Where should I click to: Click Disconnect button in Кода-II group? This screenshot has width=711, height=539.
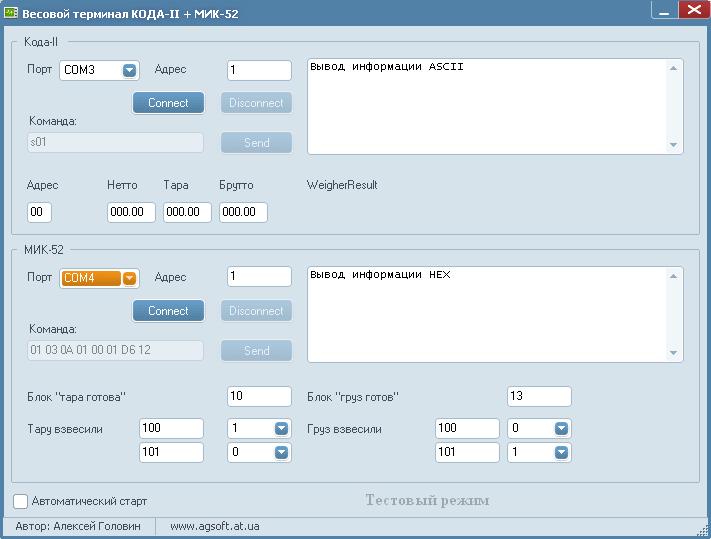click(x=256, y=103)
